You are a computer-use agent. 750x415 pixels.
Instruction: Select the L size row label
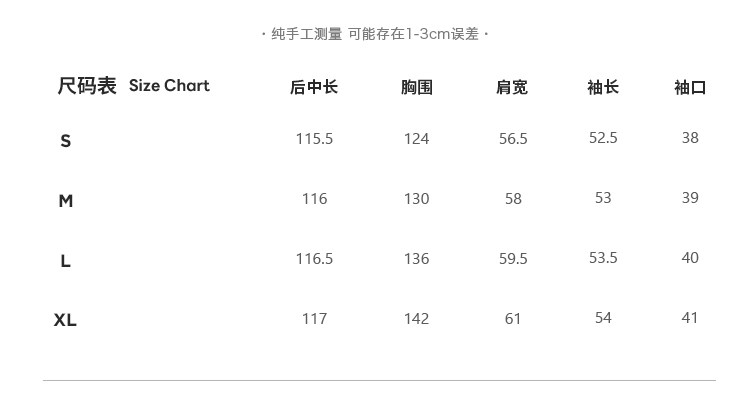pos(66,261)
